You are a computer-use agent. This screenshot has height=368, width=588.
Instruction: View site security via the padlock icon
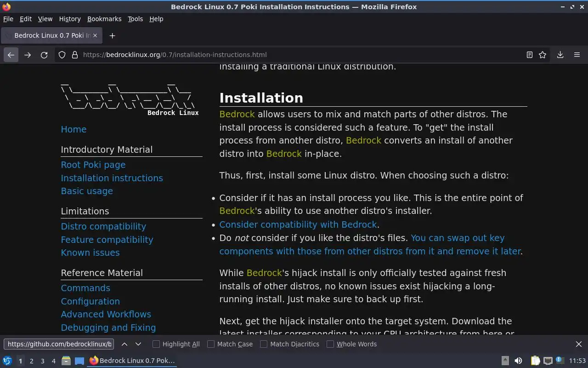[x=75, y=55]
